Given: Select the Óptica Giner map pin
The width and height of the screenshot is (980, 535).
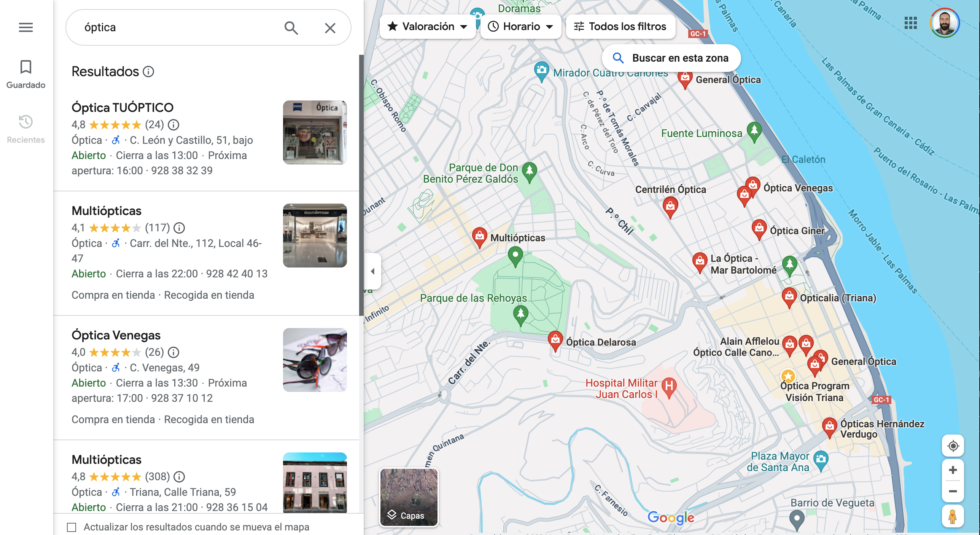Looking at the screenshot, I should (759, 229).
